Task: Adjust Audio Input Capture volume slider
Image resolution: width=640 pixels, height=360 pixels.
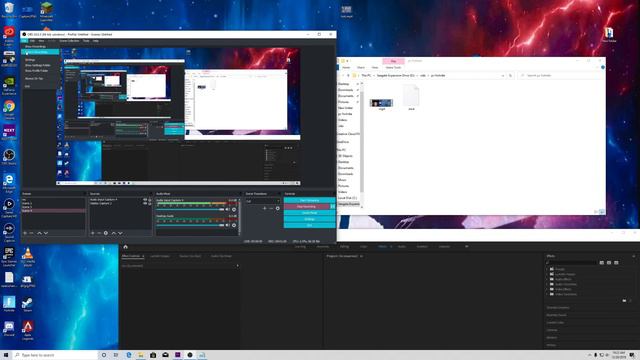Action: click(x=190, y=209)
